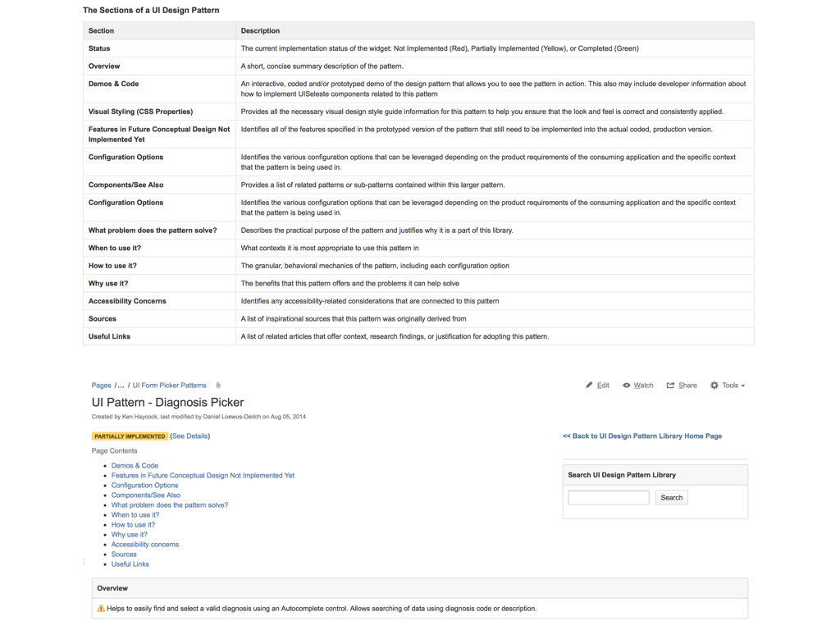Click the Share page link
840x630 pixels.
(x=688, y=386)
